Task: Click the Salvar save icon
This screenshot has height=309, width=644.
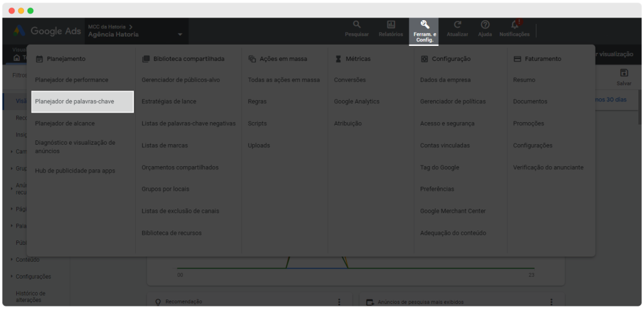Action: 624,73
